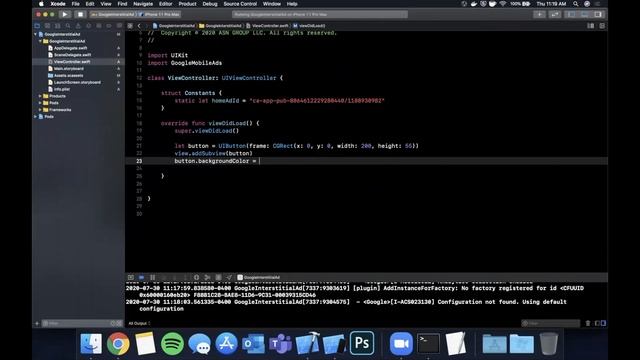The width and height of the screenshot is (640, 360).
Task: Toggle the Navigator panel visibility button
Action: point(571,14)
